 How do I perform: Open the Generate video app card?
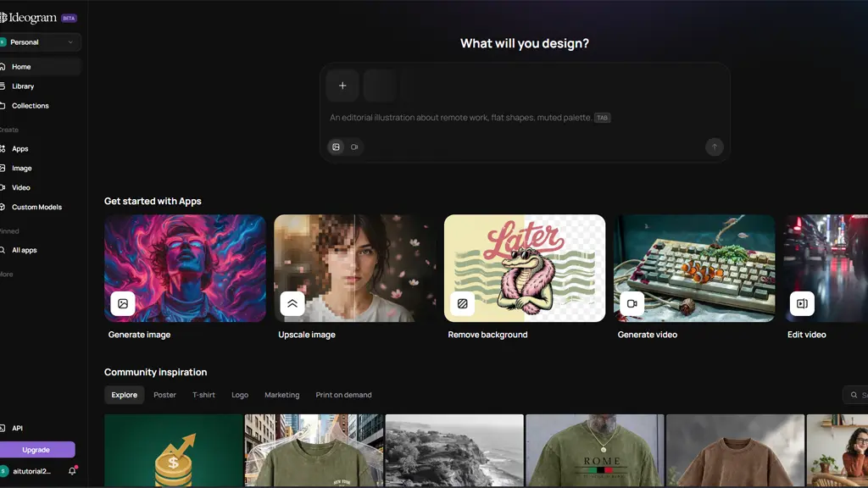click(695, 269)
